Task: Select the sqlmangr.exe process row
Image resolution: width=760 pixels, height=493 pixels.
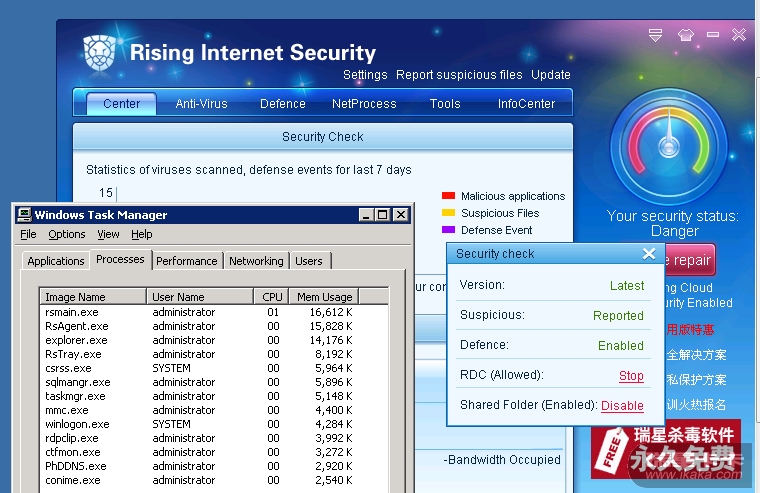Action: pyautogui.click(x=213, y=382)
